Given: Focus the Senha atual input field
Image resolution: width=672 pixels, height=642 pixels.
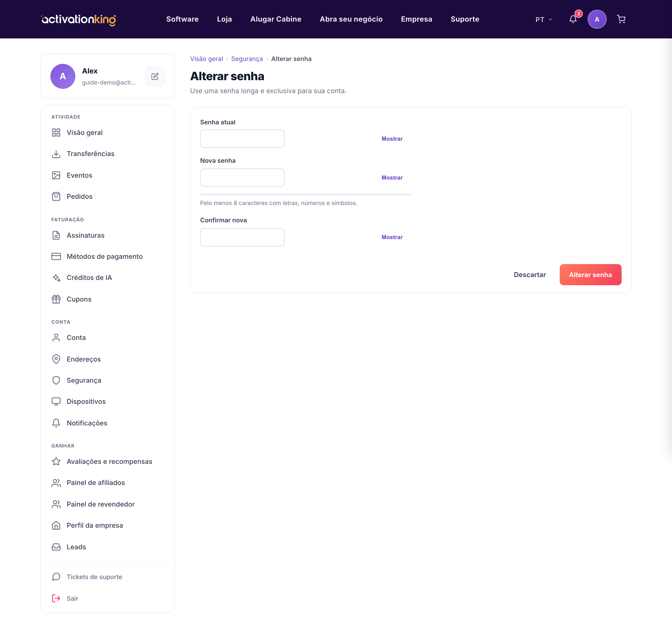Looking at the screenshot, I should [x=242, y=139].
